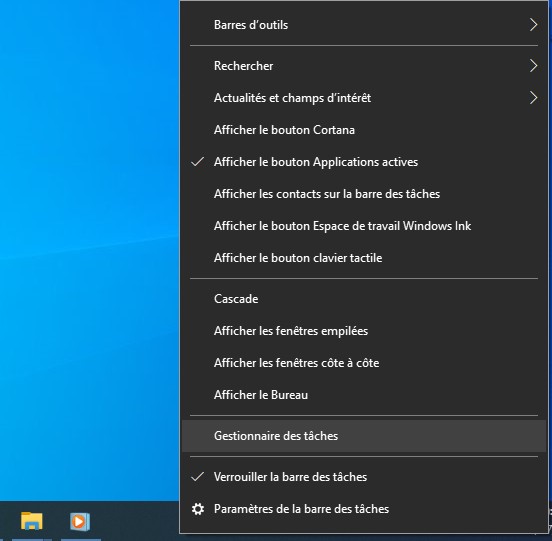Enable Afficher les contacts sur la barre des tâches
Screen dimensions: 552x541
[x=364, y=194]
